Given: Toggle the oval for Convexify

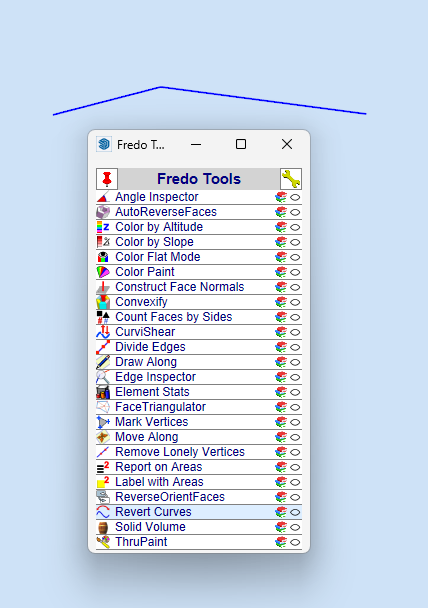Looking at the screenshot, I should click(295, 302).
